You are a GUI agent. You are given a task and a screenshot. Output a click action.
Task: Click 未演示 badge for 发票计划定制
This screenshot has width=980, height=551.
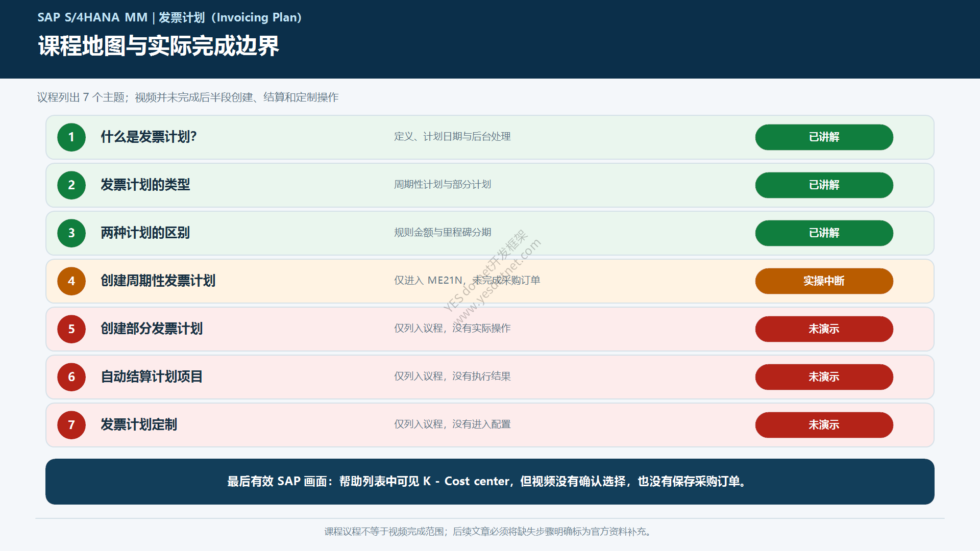click(824, 425)
